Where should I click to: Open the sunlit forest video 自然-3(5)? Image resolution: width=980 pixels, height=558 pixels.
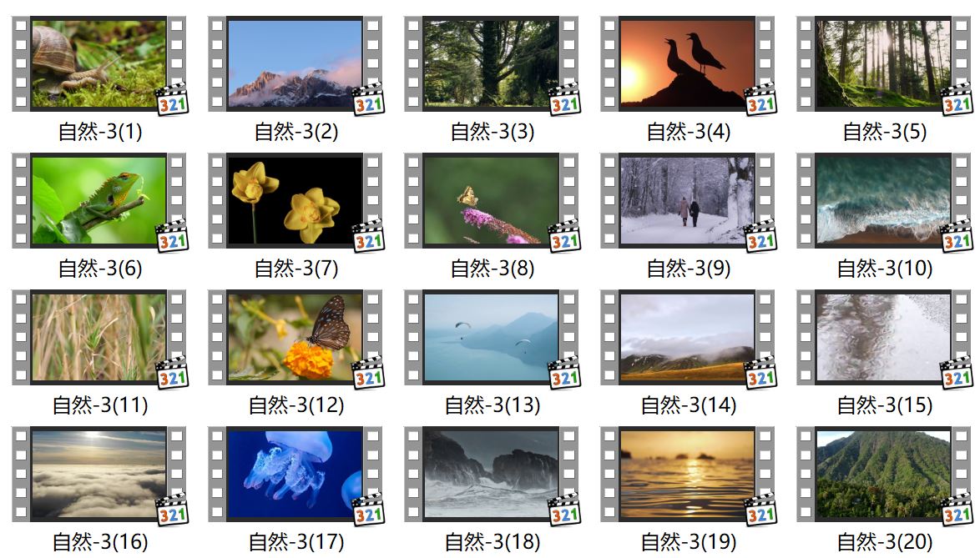point(884,63)
